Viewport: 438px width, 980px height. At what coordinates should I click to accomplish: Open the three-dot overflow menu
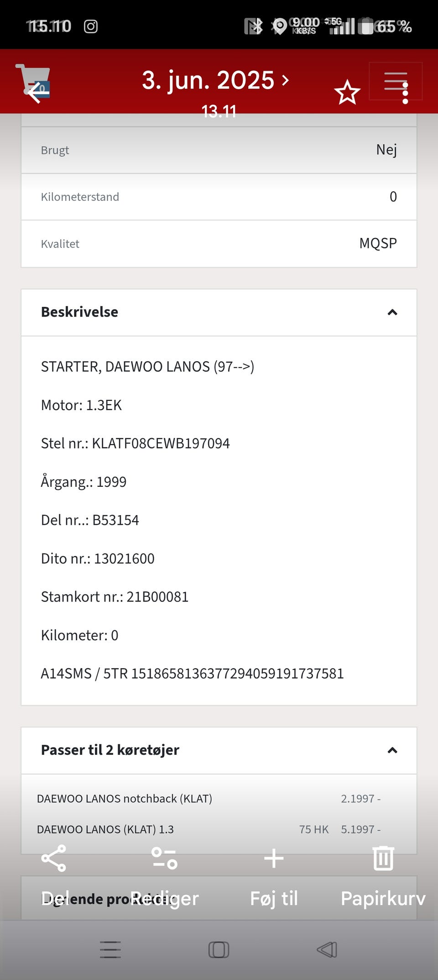coord(405,93)
